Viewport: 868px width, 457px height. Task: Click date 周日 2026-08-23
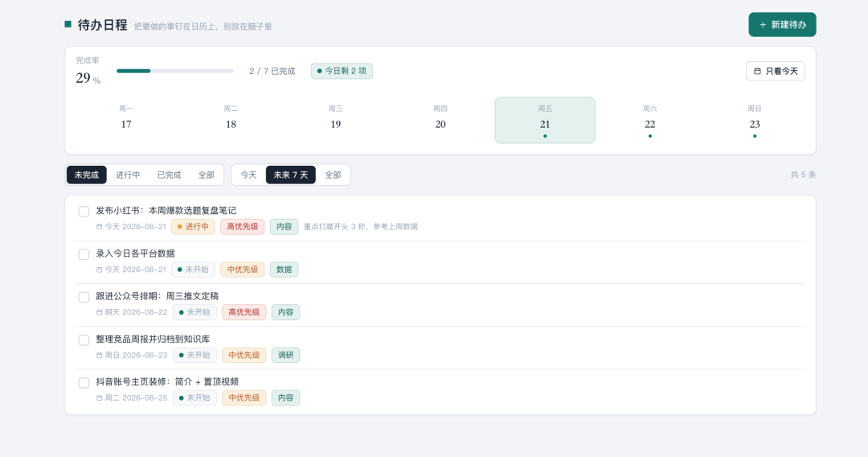coord(132,355)
